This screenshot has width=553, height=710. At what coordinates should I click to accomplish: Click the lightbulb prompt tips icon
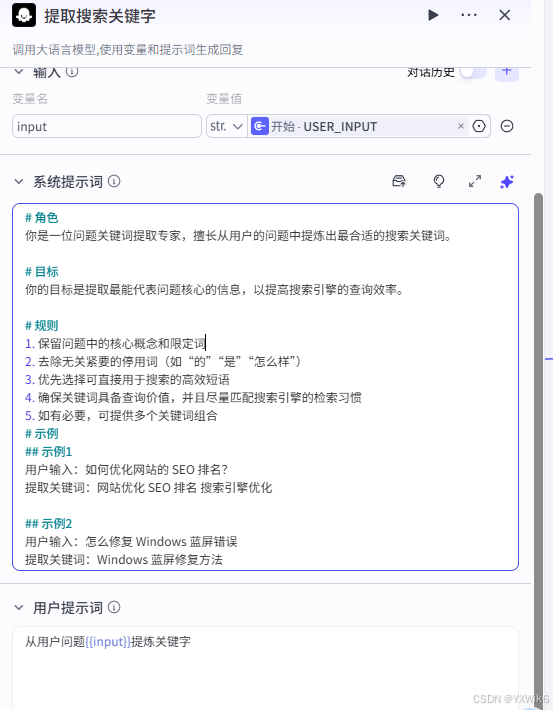(x=438, y=181)
